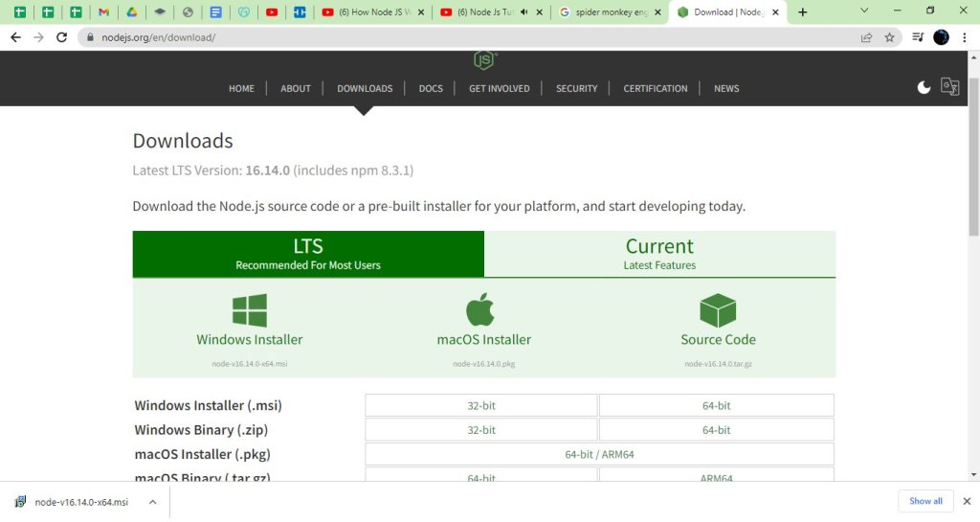Click Show all downloads button
The width and height of the screenshot is (980, 522).
[925, 501]
